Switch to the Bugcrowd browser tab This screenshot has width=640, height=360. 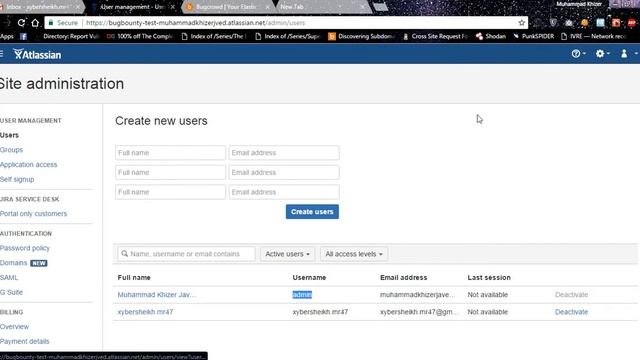[227, 7]
